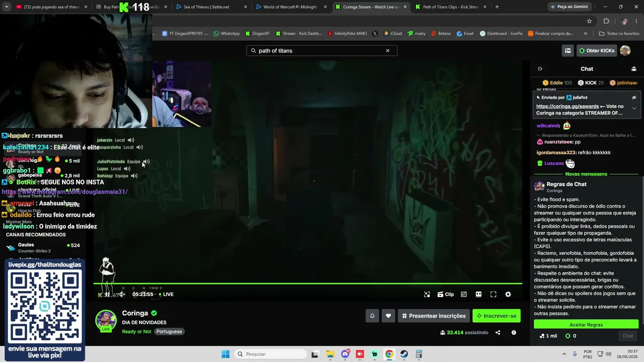Click the 1 mil points icon

coord(542,336)
